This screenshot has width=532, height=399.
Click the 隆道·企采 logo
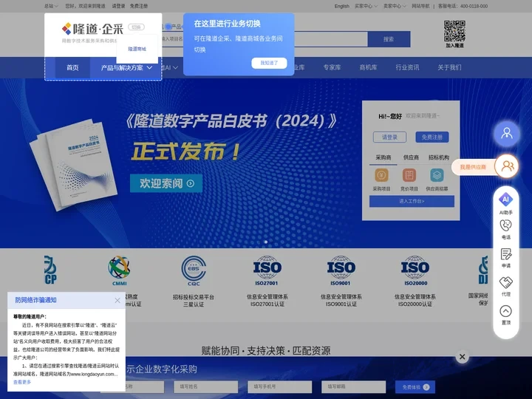click(92, 29)
